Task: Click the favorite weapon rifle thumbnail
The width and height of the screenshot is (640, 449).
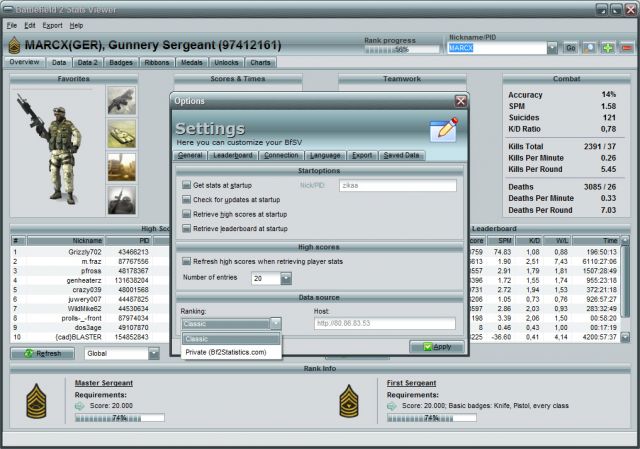Action: [x=121, y=100]
